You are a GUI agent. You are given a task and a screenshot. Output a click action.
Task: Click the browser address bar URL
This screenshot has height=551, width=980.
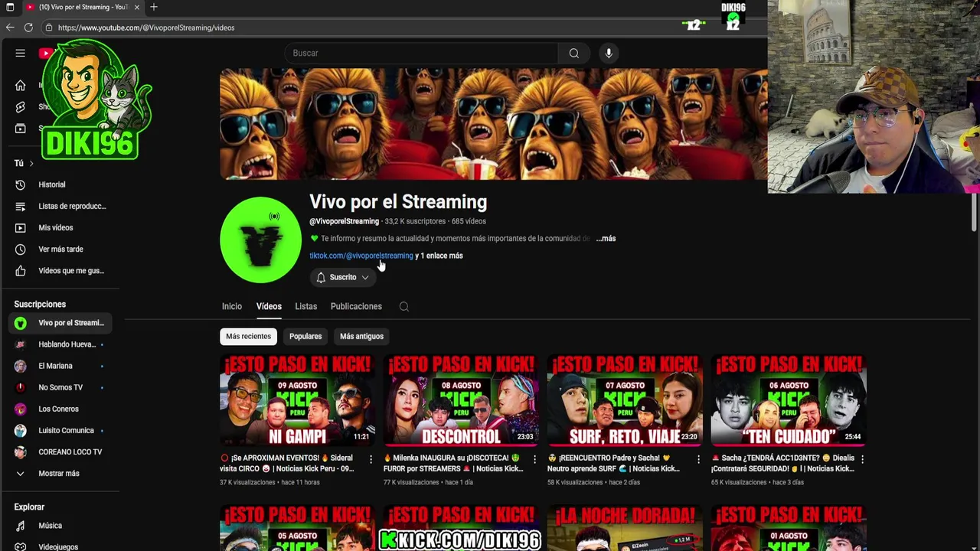[145, 28]
